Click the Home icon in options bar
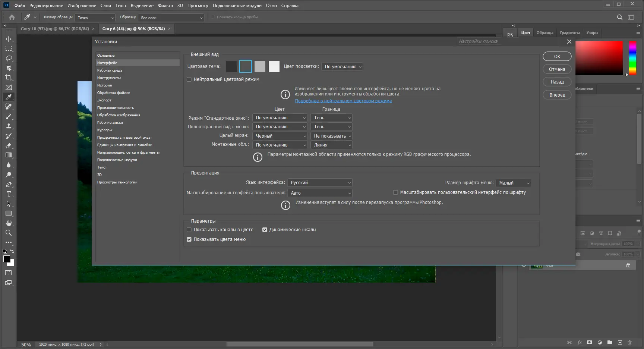This screenshot has width=644, height=349. [12, 17]
